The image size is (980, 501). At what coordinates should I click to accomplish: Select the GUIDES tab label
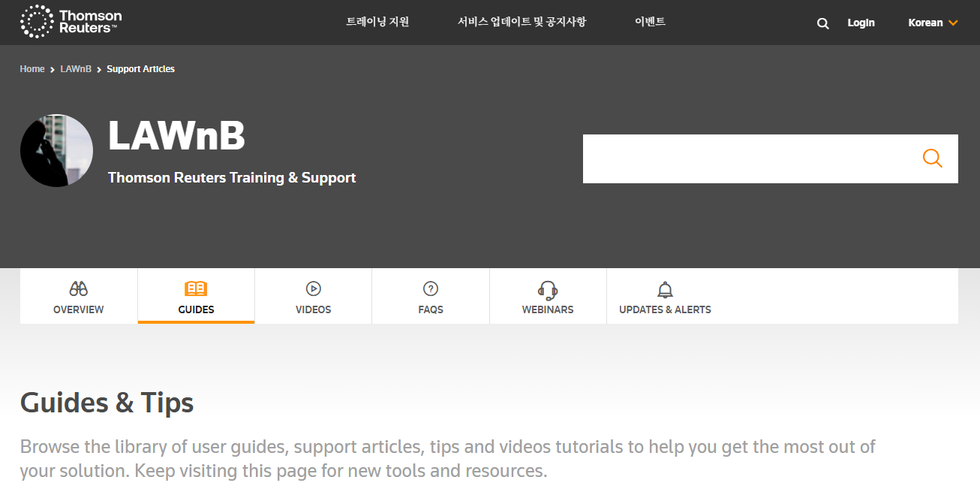[x=196, y=309]
